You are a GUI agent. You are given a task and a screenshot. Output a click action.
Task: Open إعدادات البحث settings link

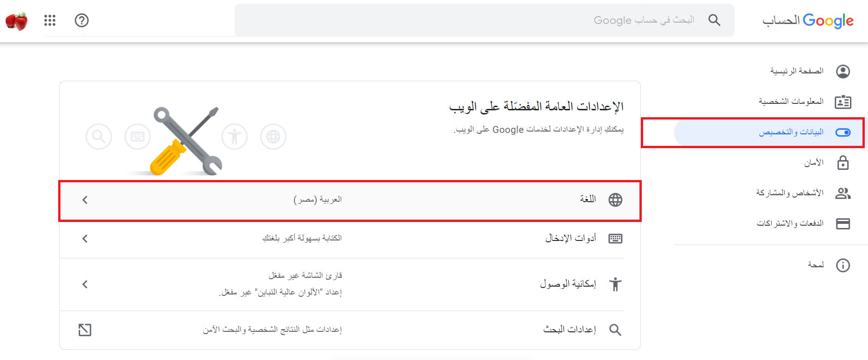pos(569,330)
